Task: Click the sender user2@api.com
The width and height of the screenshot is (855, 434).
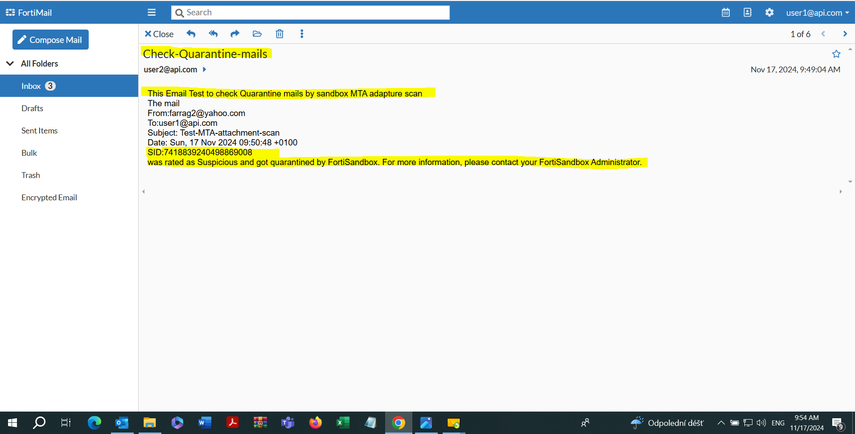Action: click(x=170, y=69)
